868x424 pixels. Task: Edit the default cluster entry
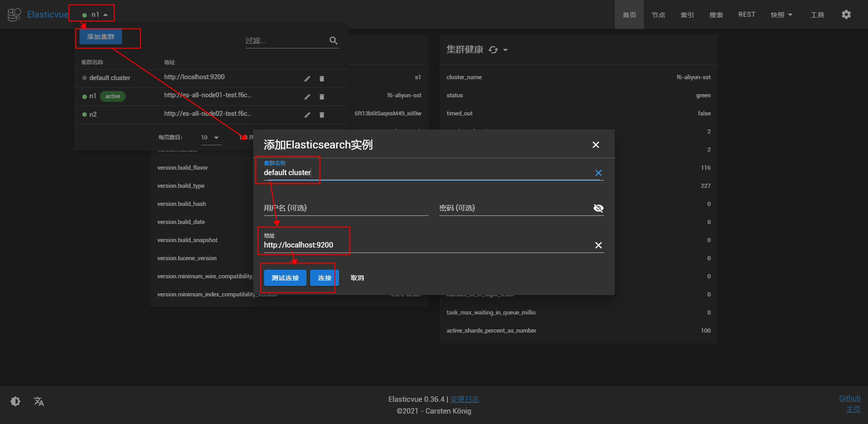pyautogui.click(x=307, y=79)
